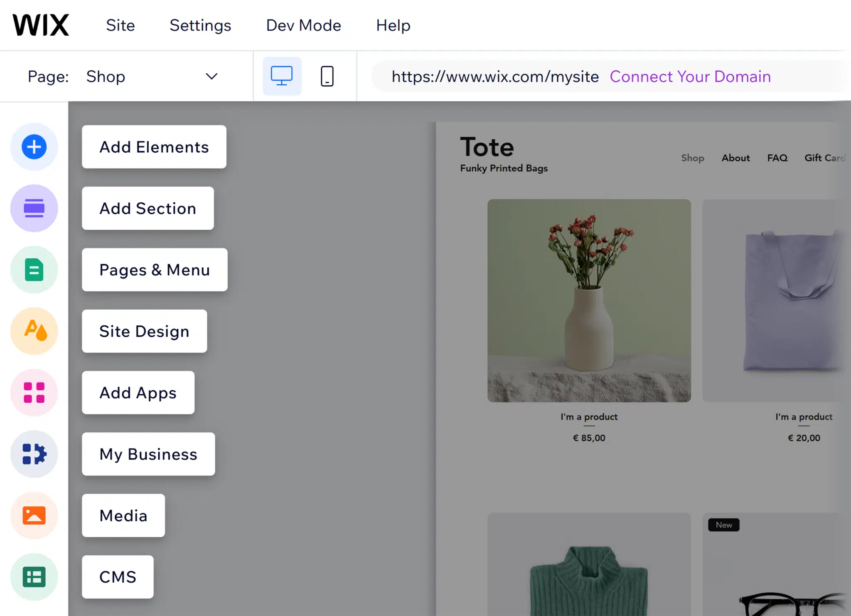This screenshot has height=616, width=851.
Task: Click the site URL https://www.wix.com/mysite
Action: tap(495, 76)
